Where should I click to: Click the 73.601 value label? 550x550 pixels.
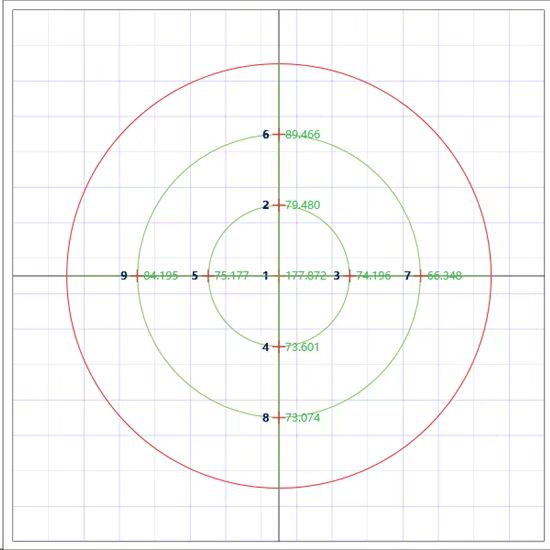point(302,347)
